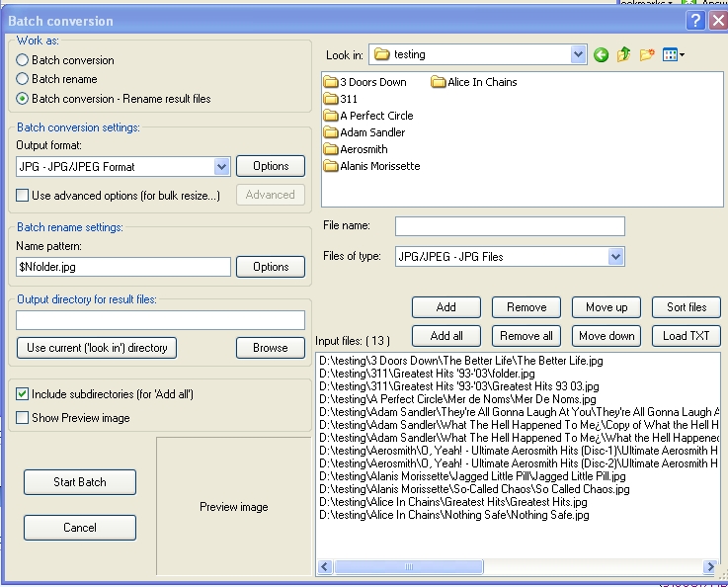Select Alice In Chains Greatest Hits.jpg file
The height and width of the screenshot is (587, 728).
pos(453,502)
